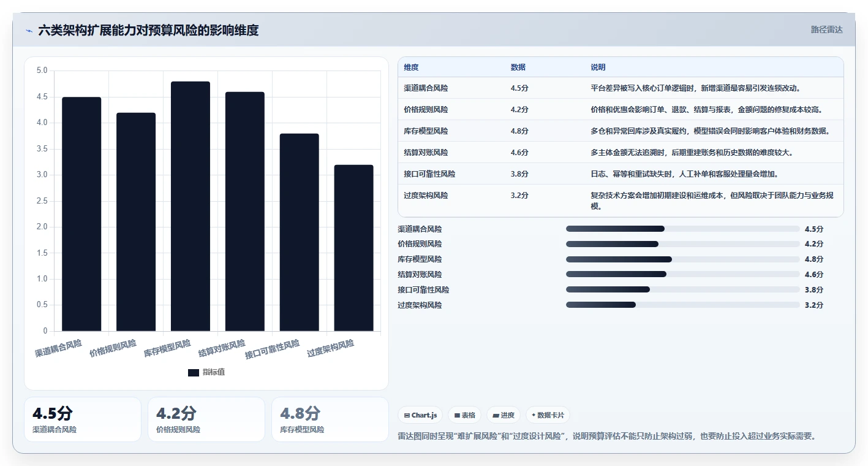The width and height of the screenshot is (868, 466).
Task: Select the 表格 tag chip
Action: tap(465, 415)
